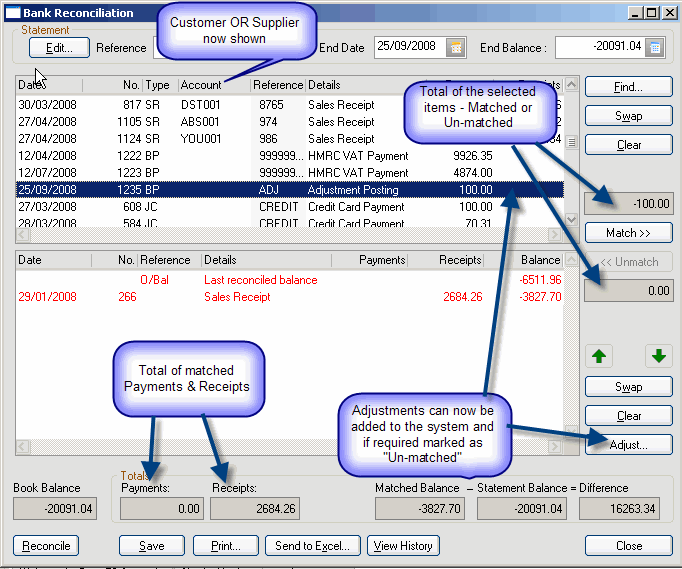This screenshot has height=569, width=682.
Task: Select the row with account YOU001
Action: click(x=290, y=139)
